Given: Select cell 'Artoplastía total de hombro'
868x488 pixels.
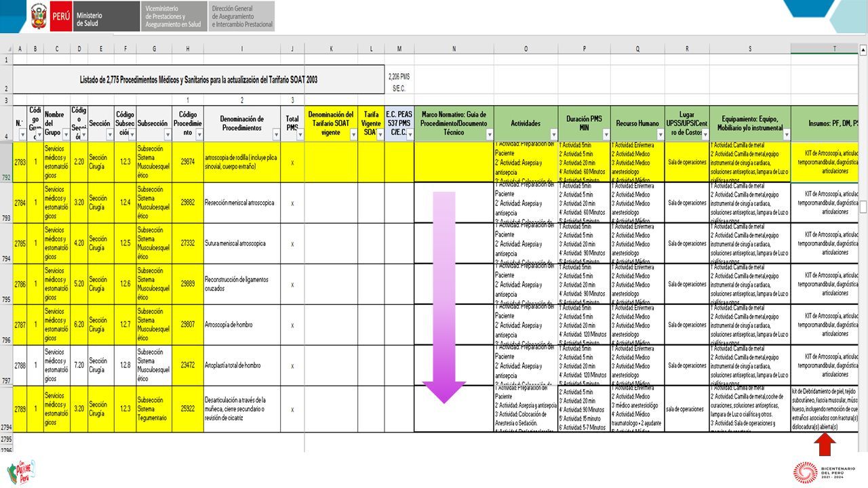Looking at the screenshot, I should click(x=242, y=365).
